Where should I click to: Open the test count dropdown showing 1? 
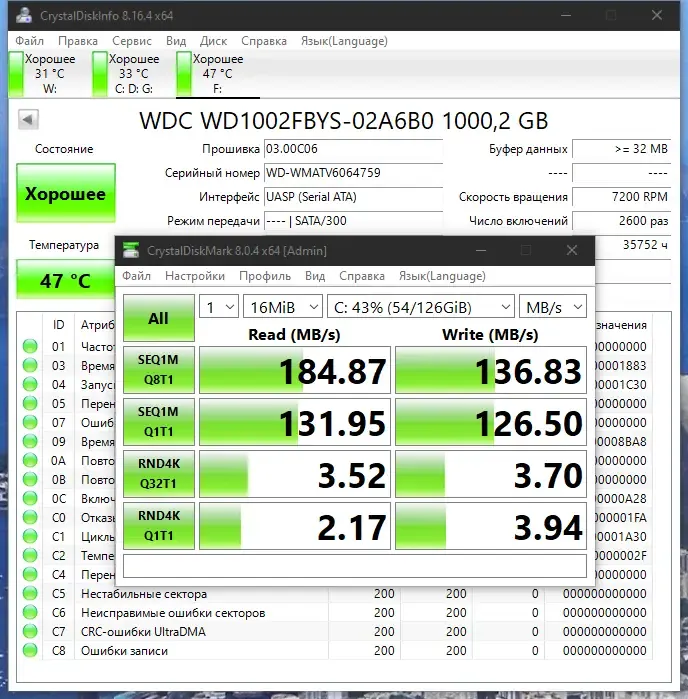click(x=218, y=307)
